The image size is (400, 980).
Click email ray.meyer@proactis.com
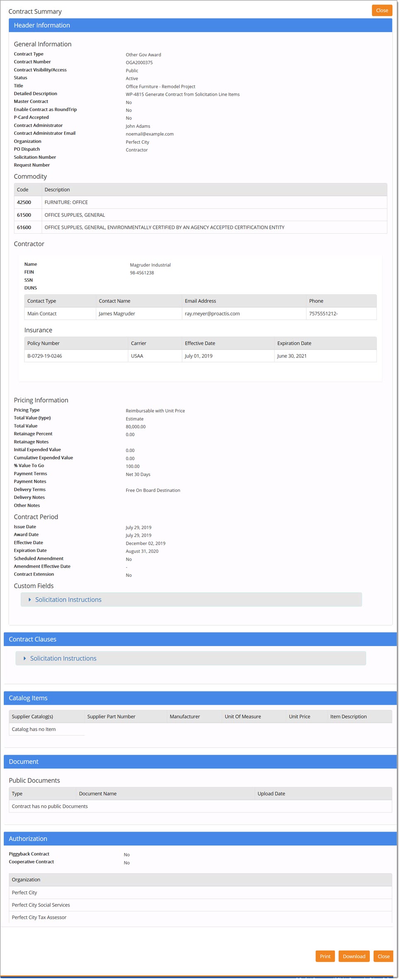(212, 314)
